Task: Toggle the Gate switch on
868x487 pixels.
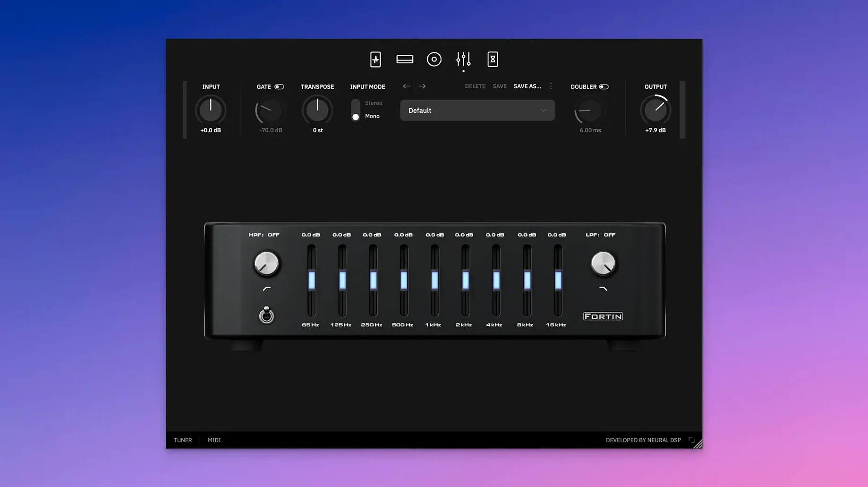Action: 279,87
